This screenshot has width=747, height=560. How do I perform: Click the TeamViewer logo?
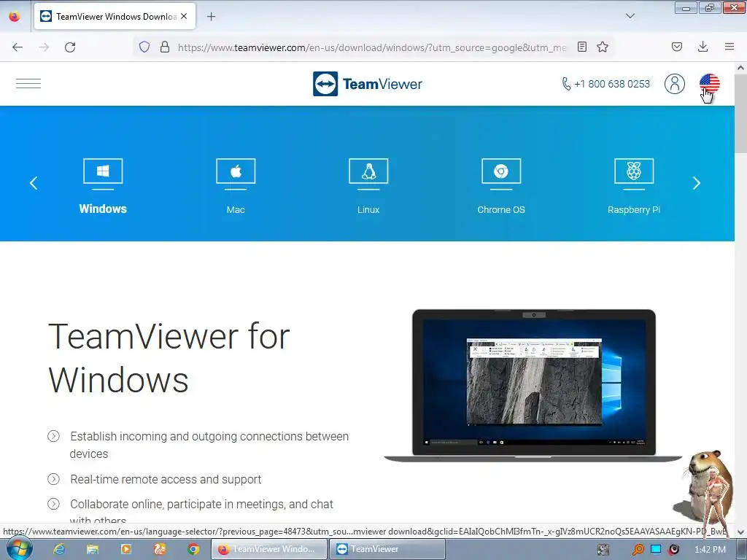[x=368, y=84]
